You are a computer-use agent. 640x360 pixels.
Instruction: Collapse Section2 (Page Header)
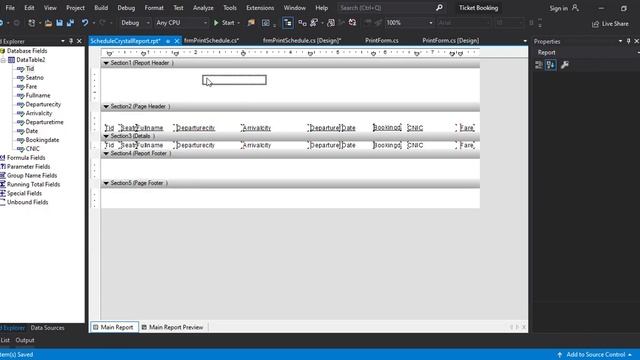[x=106, y=107]
